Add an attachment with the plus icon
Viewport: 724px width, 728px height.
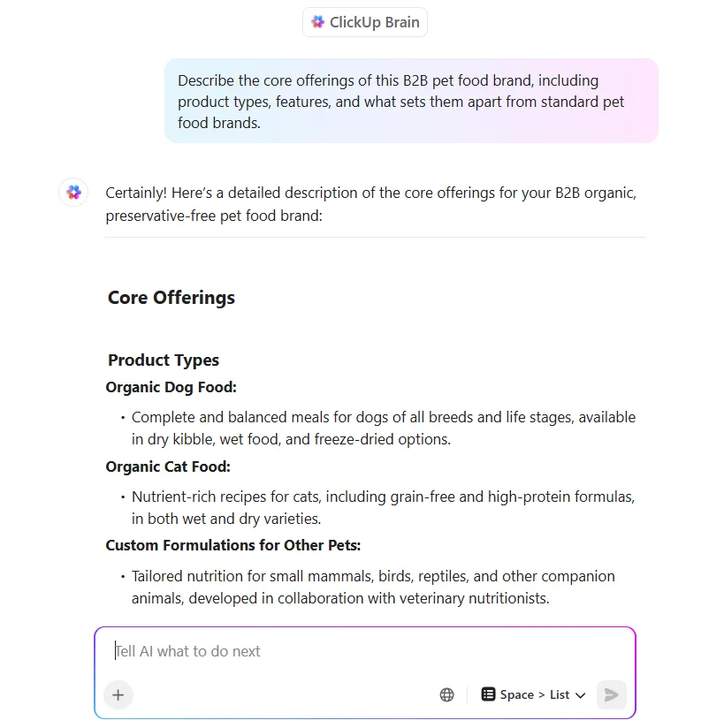pyautogui.click(x=118, y=694)
